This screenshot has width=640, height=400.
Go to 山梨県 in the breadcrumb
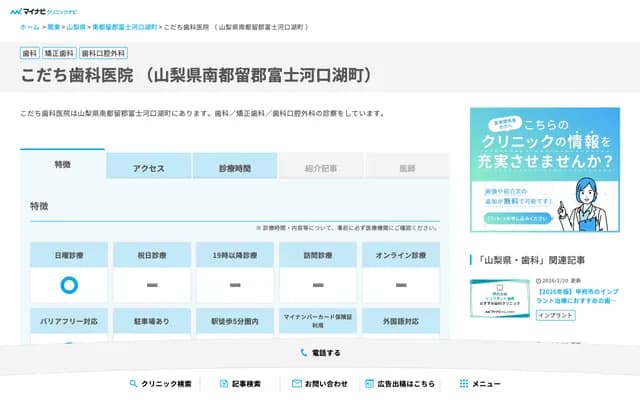[x=77, y=28]
